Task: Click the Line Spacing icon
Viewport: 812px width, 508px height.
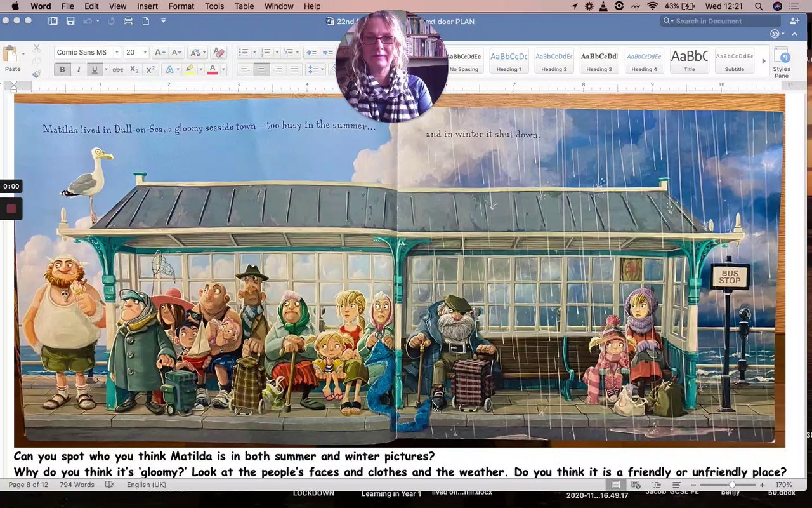Action: [x=313, y=70]
